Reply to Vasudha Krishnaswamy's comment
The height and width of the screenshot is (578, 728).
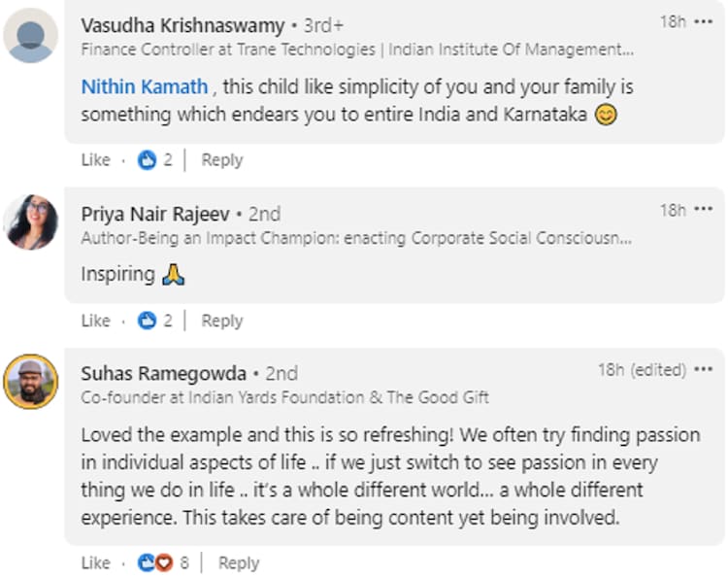pyautogui.click(x=221, y=160)
